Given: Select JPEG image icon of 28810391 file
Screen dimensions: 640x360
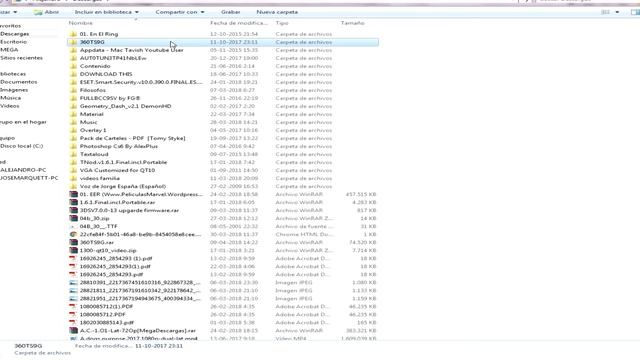Looking at the screenshot, I should point(73,282).
